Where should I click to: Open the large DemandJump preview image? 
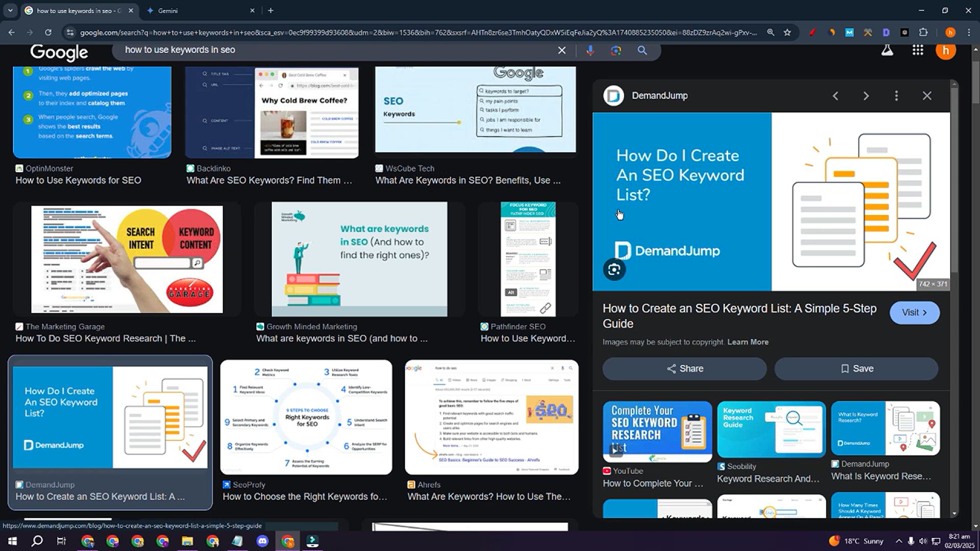(771, 202)
